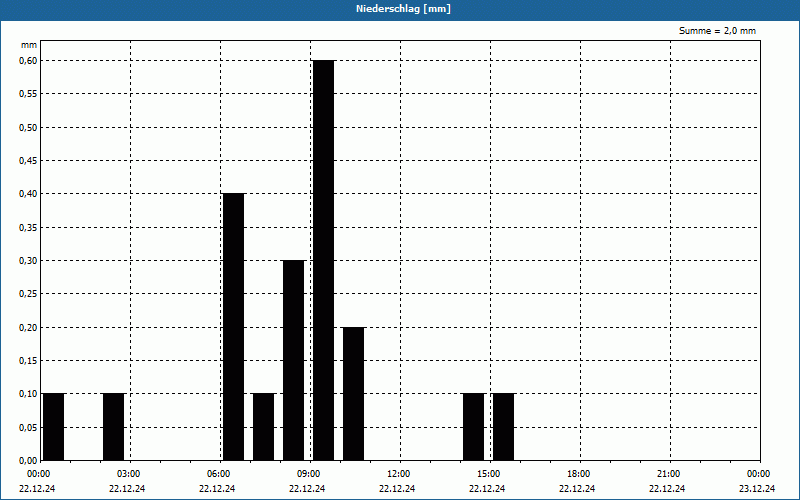Click the 15:00 time axis label
Viewport: 800px width, 500px height.
[489, 474]
